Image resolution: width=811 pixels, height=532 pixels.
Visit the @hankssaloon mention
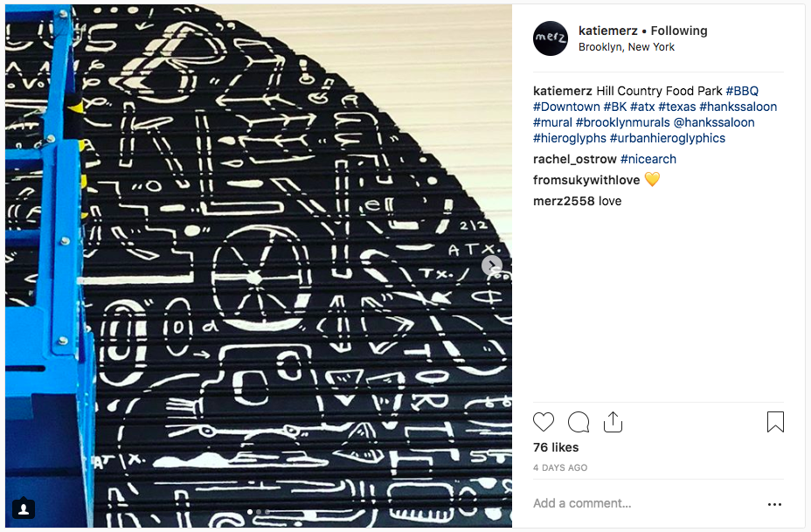(x=714, y=122)
